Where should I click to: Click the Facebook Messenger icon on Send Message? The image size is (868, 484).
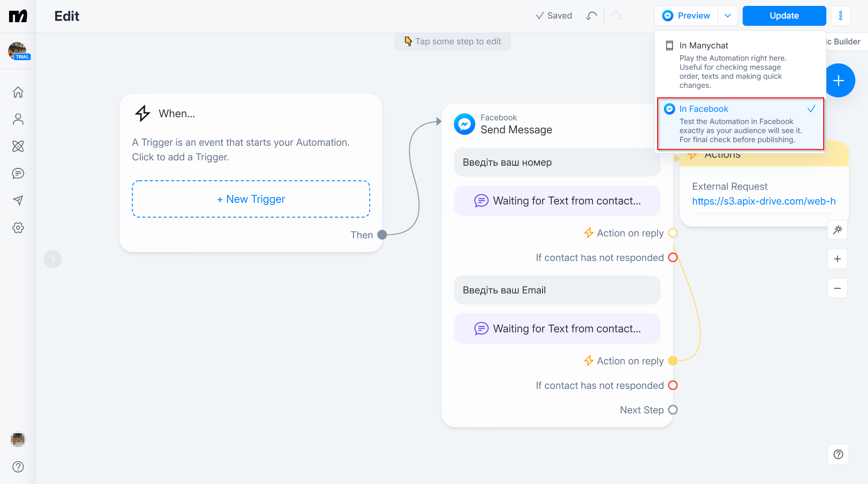click(x=465, y=124)
